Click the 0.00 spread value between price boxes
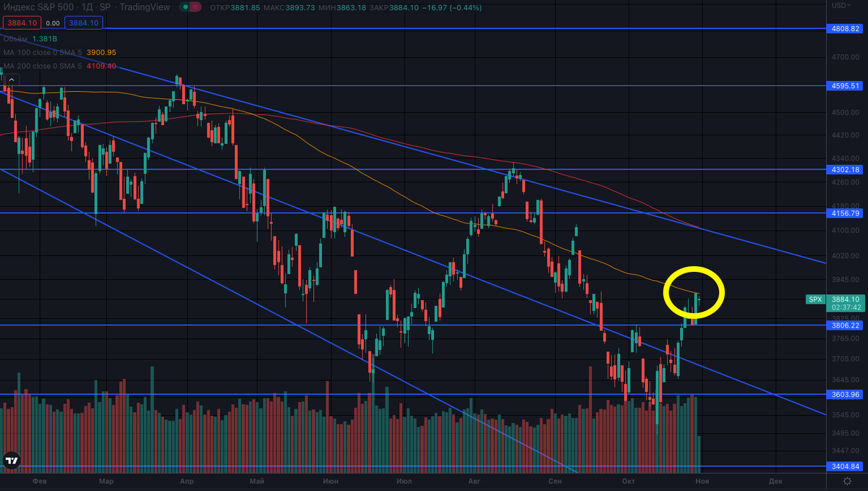868x491 pixels. [x=53, y=23]
